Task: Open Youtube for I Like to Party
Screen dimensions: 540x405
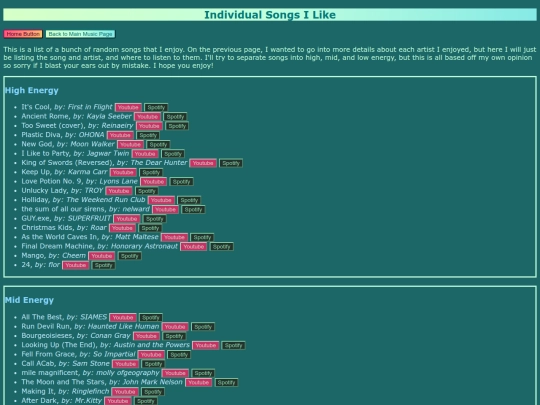Action: pos(145,154)
